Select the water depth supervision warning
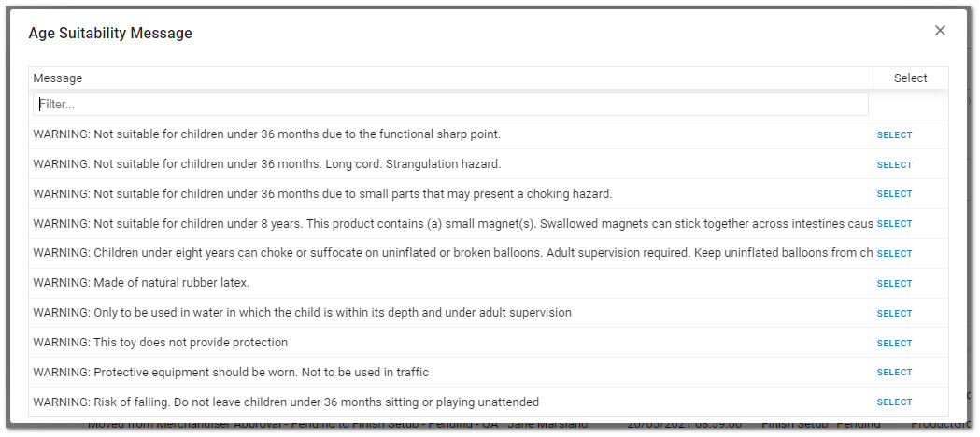Screen dimensions: 980x437 coord(894,314)
